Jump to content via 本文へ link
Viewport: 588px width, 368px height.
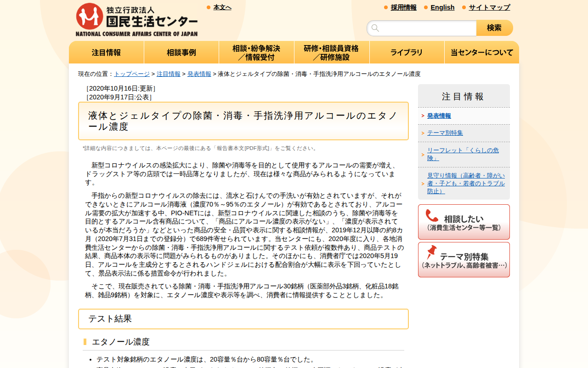click(x=222, y=7)
